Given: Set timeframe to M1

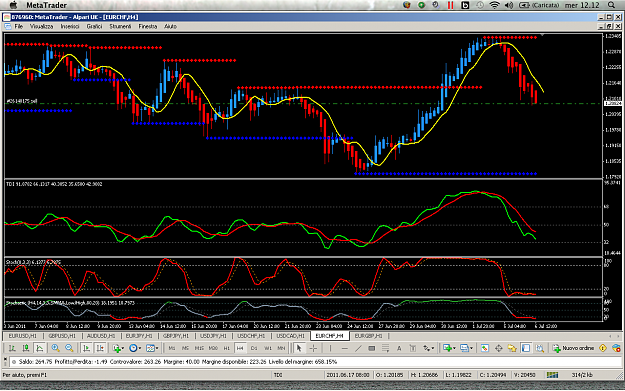Looking at the screenshot, I should (x=172, y=348).
